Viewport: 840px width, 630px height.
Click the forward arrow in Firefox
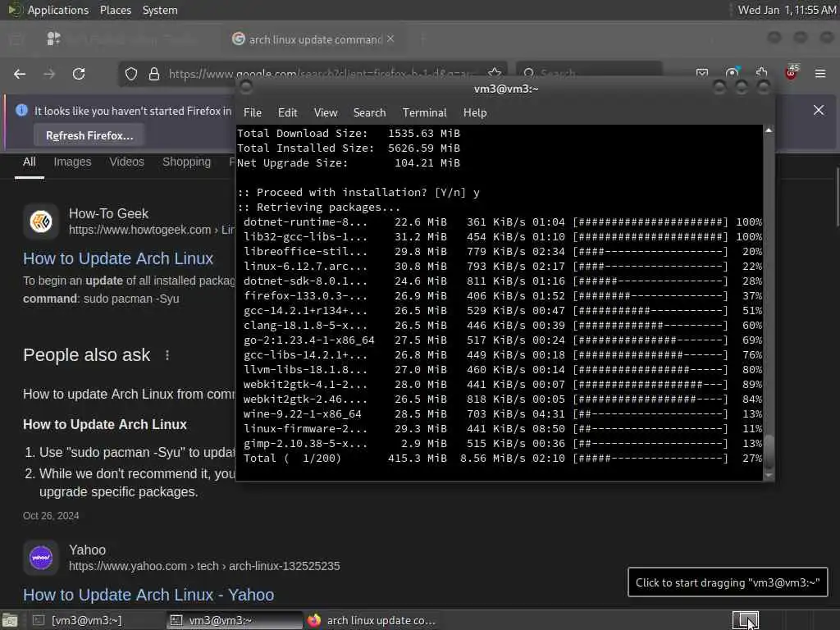coord(49,74)
